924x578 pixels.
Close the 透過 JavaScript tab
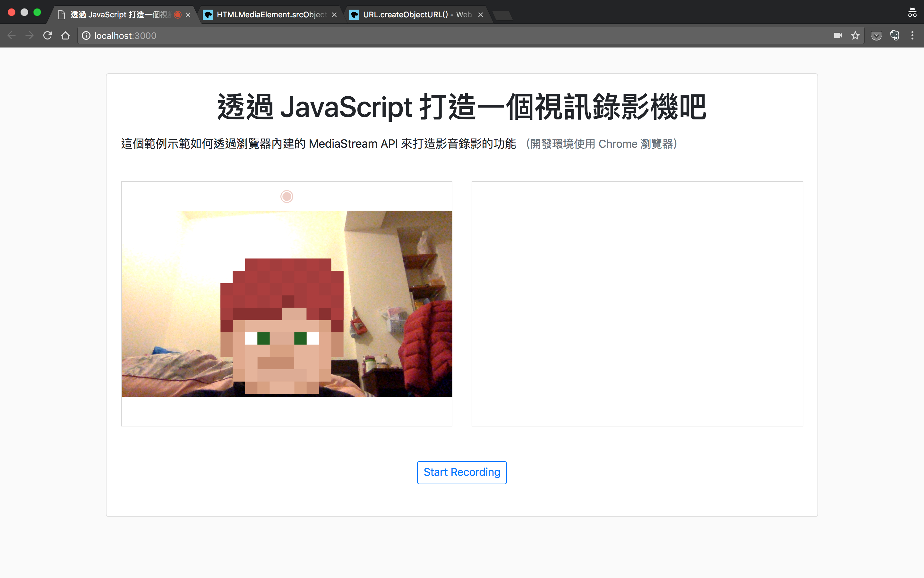188,14
